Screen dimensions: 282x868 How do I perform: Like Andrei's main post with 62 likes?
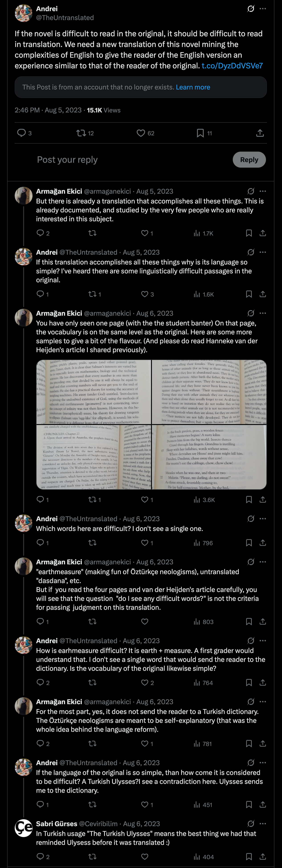tap(141, 133)
